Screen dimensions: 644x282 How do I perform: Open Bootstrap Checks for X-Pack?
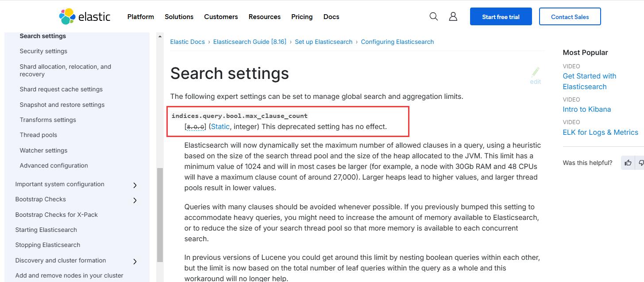pos(56,215)
